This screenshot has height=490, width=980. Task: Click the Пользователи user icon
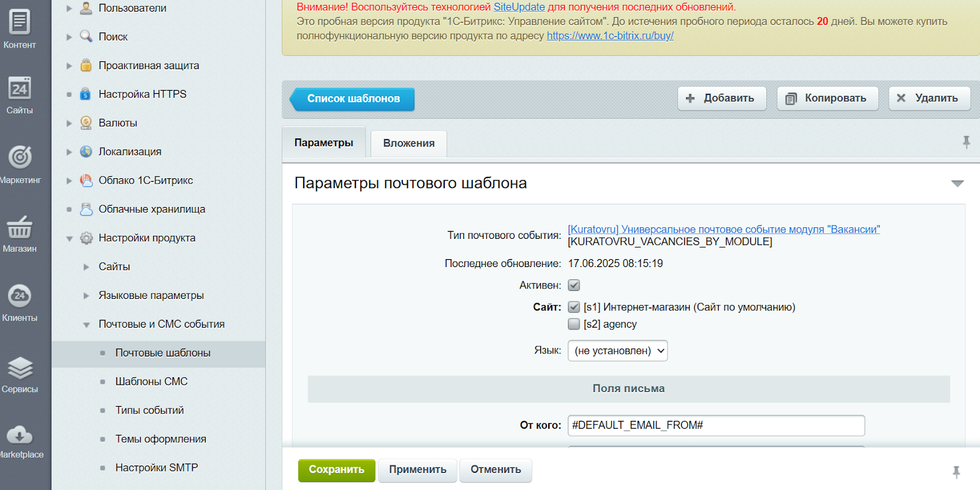[x=86, y=8]
